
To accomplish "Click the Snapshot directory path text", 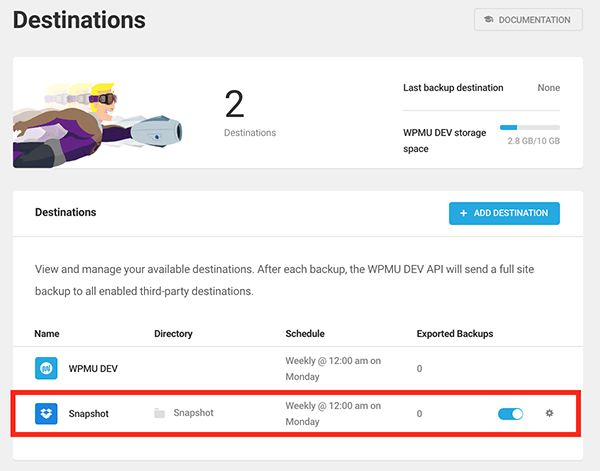I will tap(193, 413).
